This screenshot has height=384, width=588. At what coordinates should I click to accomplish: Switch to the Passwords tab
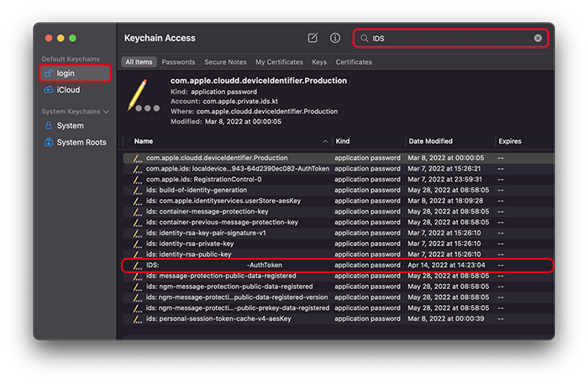tap(178, 62)
